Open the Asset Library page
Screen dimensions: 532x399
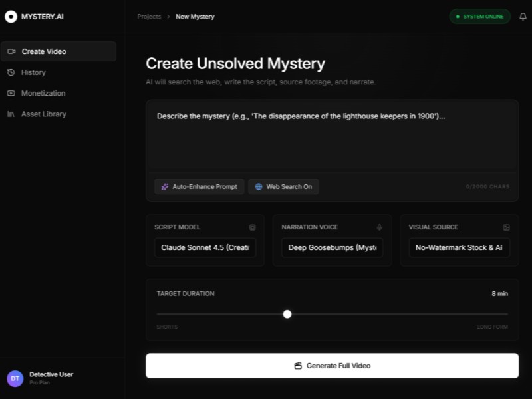coord(43,114)
